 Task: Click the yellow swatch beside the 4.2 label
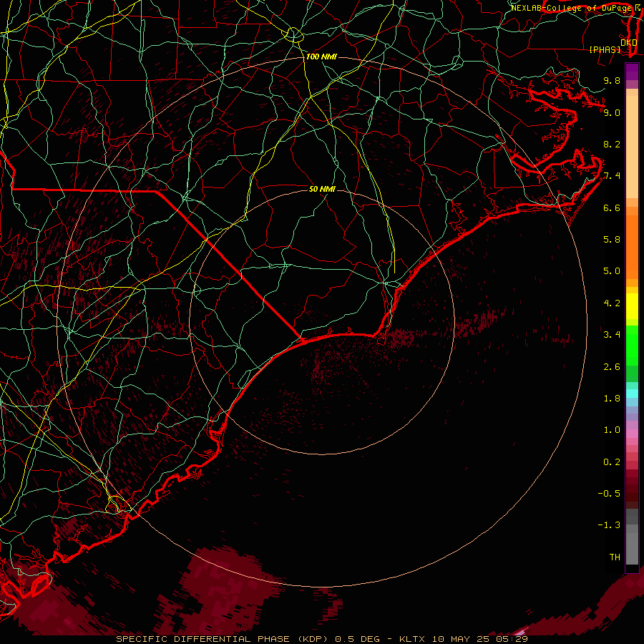(x=632, y=306)
